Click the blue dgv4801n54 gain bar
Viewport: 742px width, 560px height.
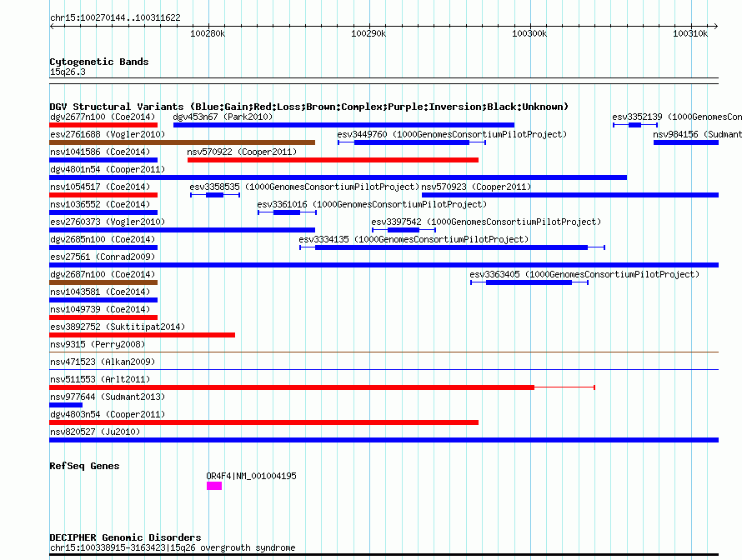[x=338, y=177]
